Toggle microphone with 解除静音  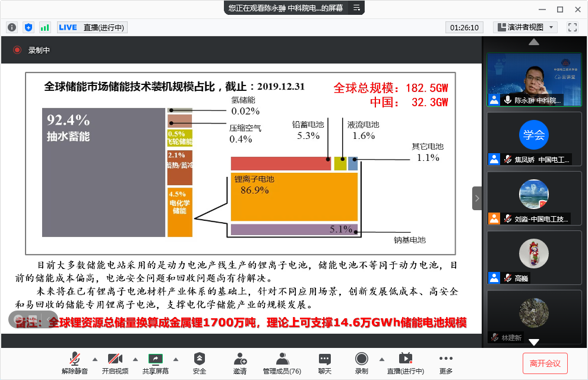74,363
